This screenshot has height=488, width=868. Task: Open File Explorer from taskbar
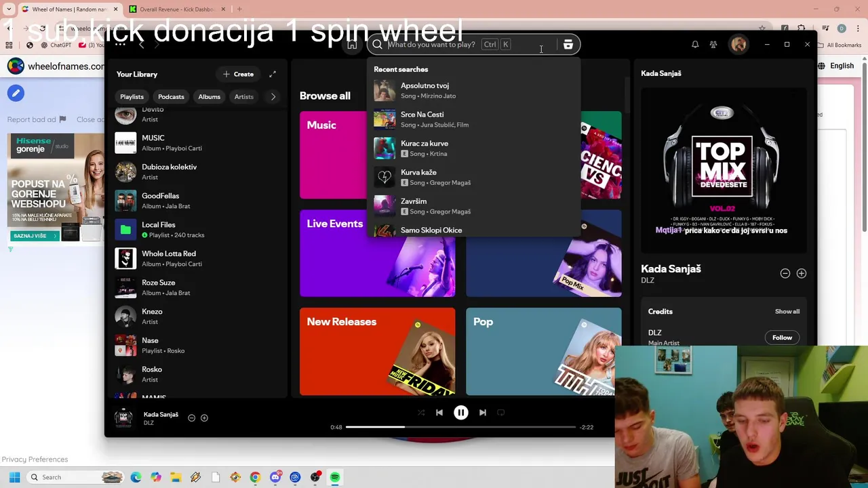click(x=176, y=477)
